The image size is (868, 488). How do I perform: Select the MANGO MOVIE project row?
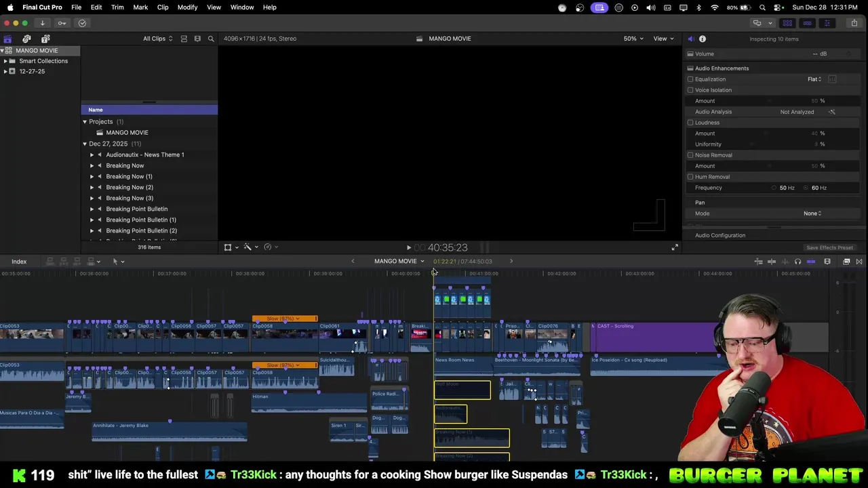149,133
